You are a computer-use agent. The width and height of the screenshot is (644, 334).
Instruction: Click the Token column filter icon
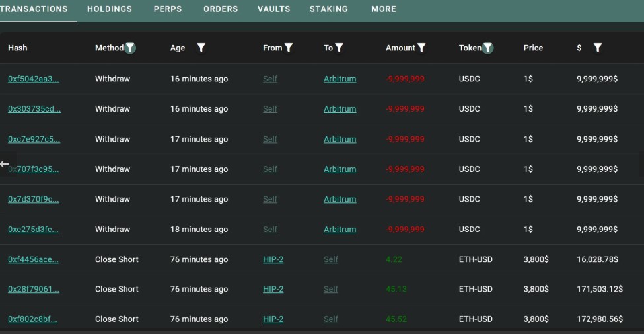click(487, 48)
